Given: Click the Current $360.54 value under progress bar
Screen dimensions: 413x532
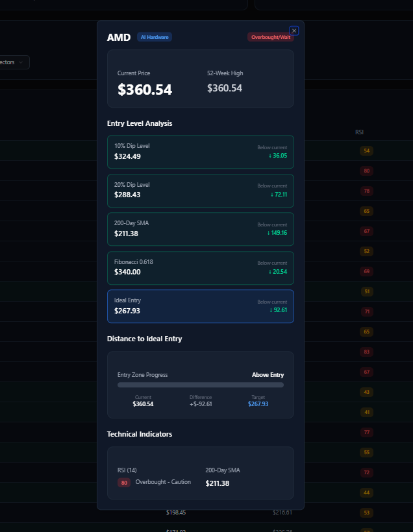Looking at the screenshot, I should [x=143, y=404].
